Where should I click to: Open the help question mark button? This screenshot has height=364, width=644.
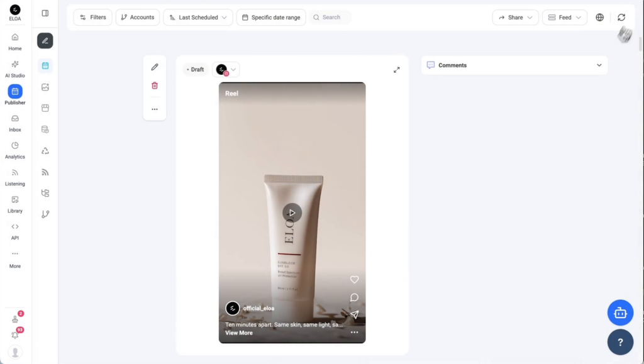[x=620, y=342]
